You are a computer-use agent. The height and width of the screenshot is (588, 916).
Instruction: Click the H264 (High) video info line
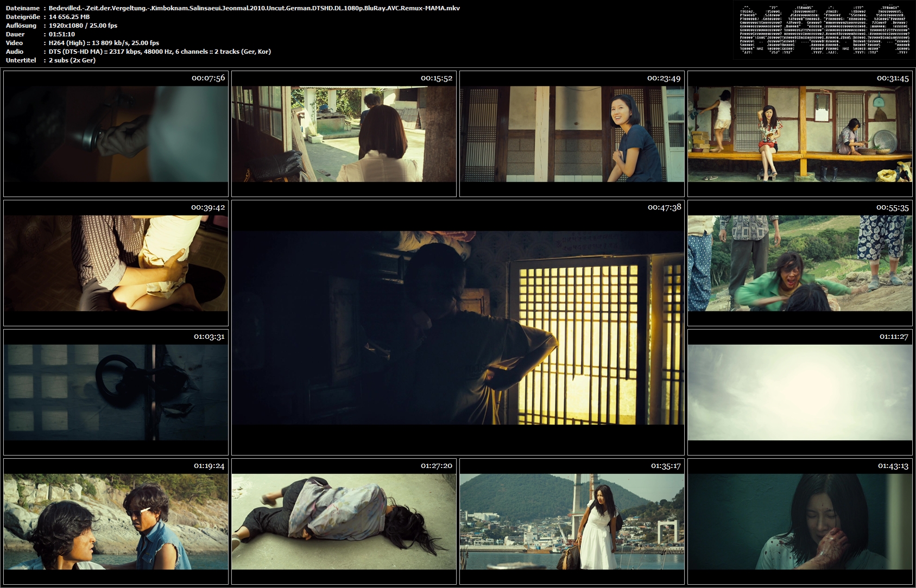click(x=104, y=43)
